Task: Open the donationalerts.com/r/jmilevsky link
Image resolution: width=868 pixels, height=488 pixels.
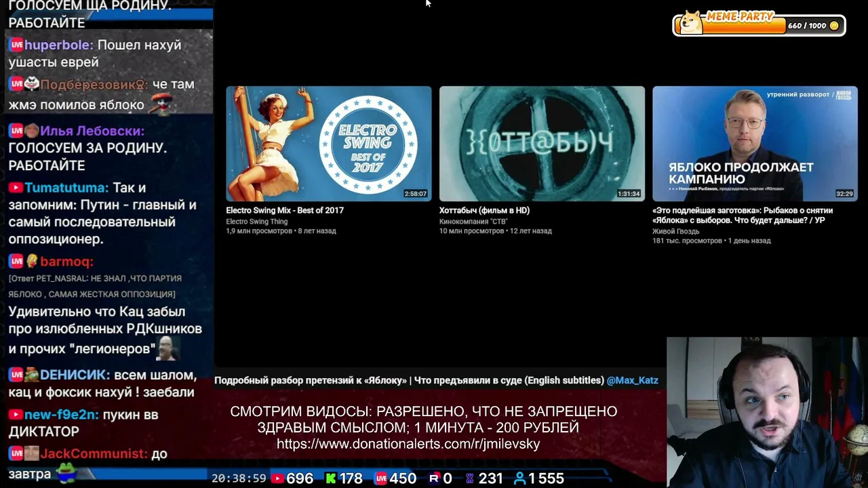Action: coord(408,444)
